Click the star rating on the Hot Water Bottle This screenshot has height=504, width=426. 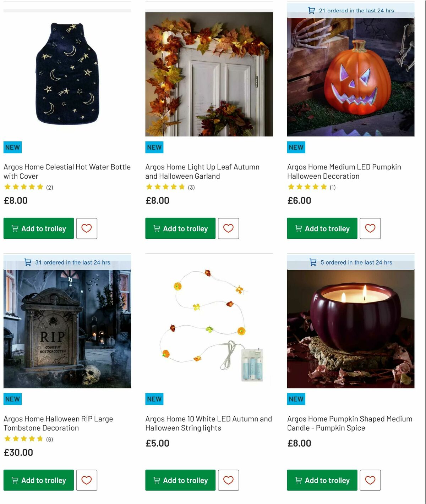click(23, 187)
